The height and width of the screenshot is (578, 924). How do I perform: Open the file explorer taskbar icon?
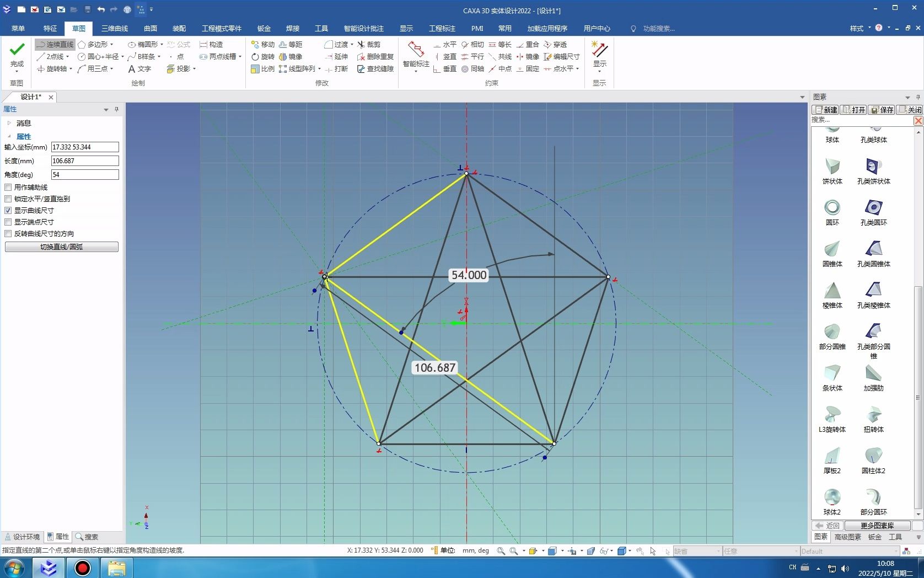116,568
